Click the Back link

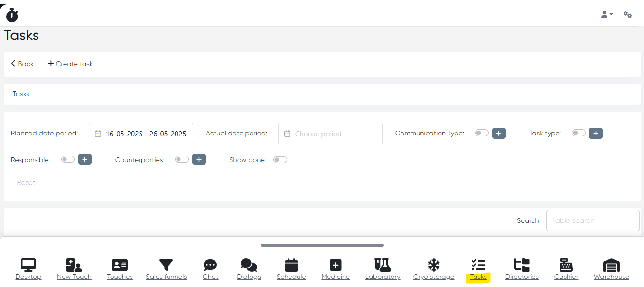pyautogui.click(x=22, y=64)
